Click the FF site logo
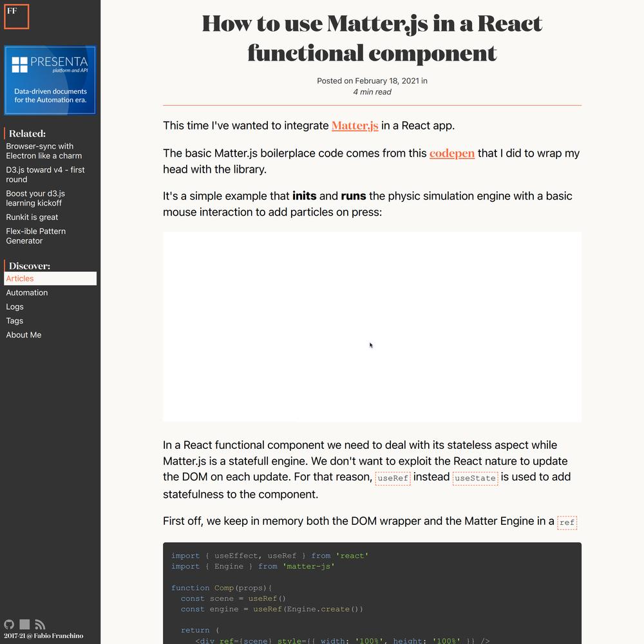Viewport: 644px width, 644px height. (x=17, y=17)
